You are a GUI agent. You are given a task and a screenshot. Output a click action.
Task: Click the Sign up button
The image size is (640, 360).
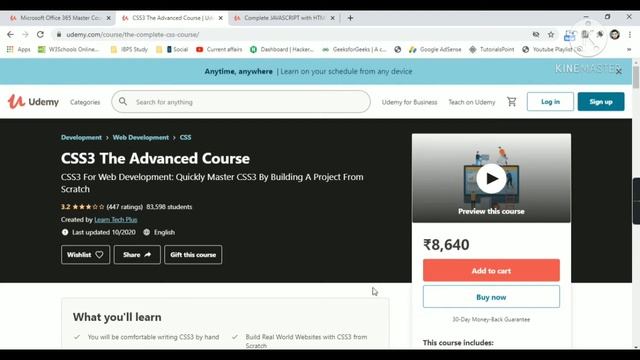601,102
